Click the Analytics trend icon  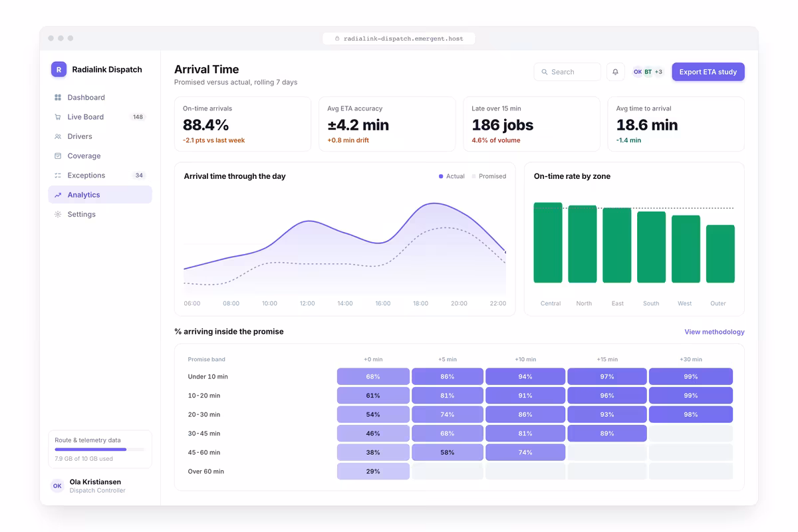point(58,195)
